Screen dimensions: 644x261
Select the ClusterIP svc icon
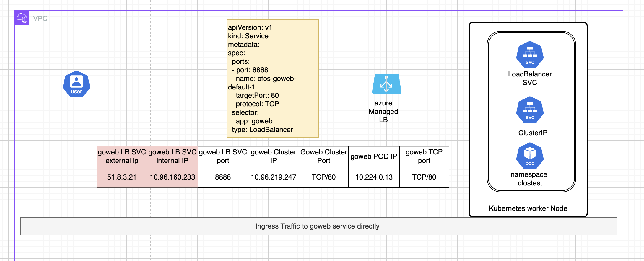click(x=530, y=110)
